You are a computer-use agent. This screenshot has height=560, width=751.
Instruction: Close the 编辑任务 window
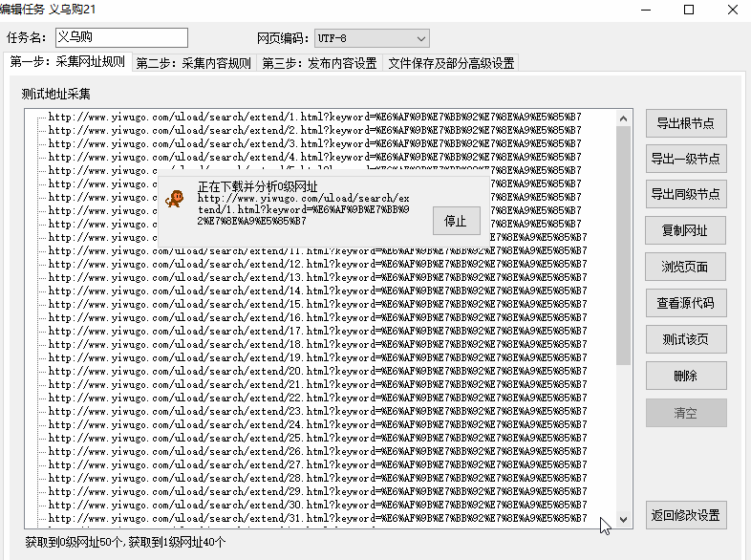732,10
